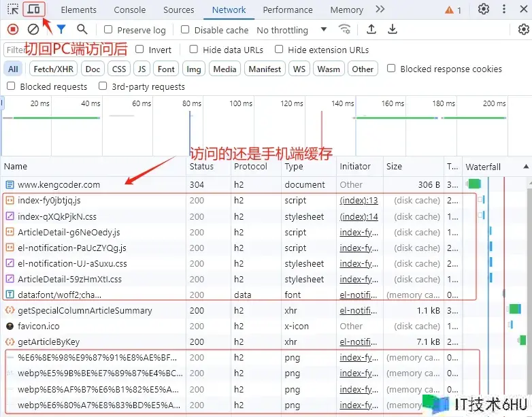Viewport: 532px width, 417px height.
Task: Open the (index):13 initiator link
Action: point(359,201)
